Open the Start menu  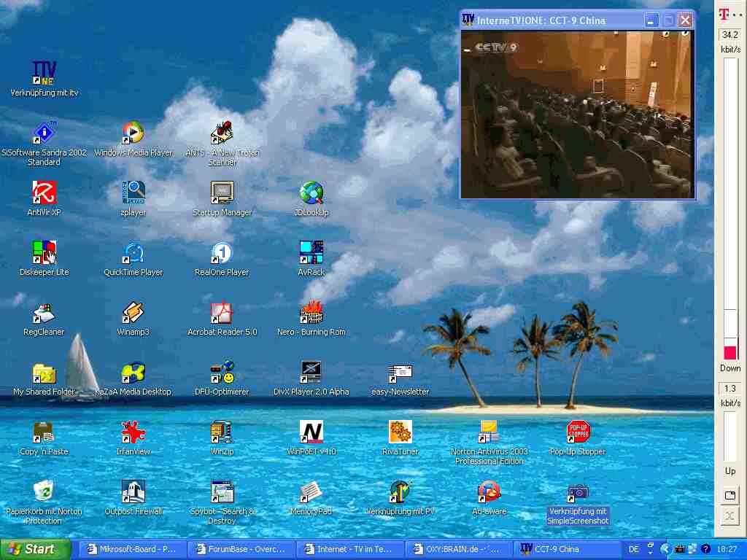tap(35, 549)
